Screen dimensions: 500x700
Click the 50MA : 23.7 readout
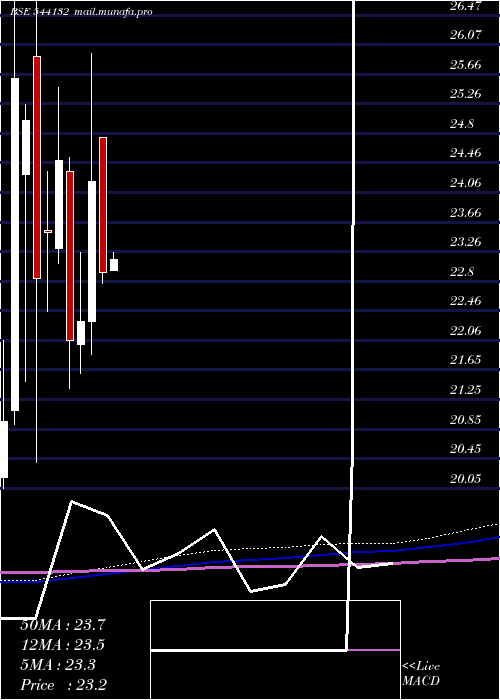pyautogui.click(x=63, y=625)
